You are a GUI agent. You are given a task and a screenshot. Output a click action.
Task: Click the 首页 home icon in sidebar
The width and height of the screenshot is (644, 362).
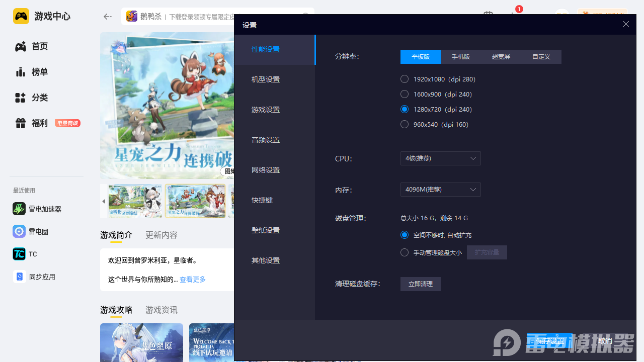tap(21, 47)
